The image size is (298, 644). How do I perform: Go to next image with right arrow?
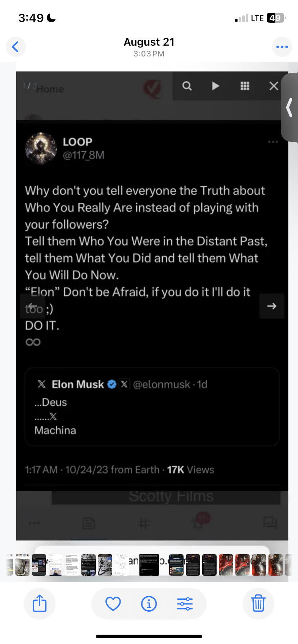(272, 306)
